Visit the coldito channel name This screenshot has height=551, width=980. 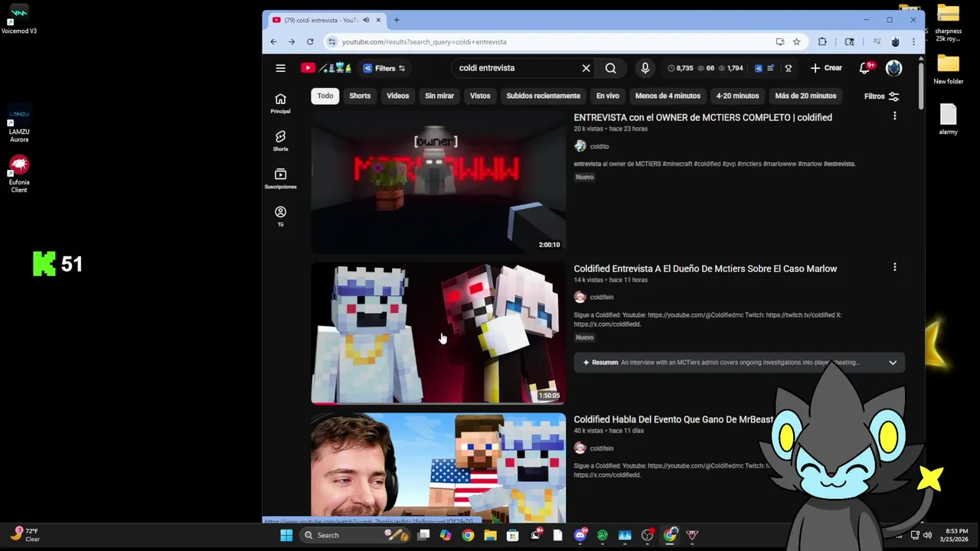(x=599, y=146)
